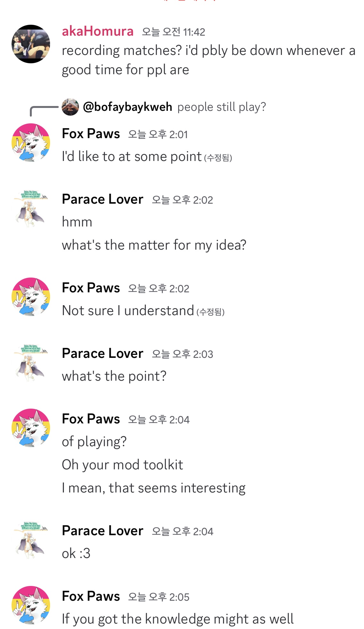Click Parace Lover username at 2:03

point(102,353)
